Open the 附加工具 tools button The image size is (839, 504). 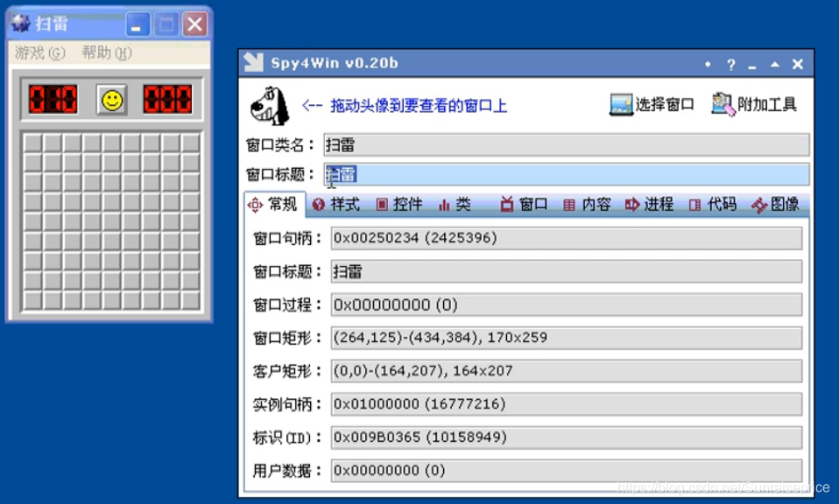(x=754, y=104)
